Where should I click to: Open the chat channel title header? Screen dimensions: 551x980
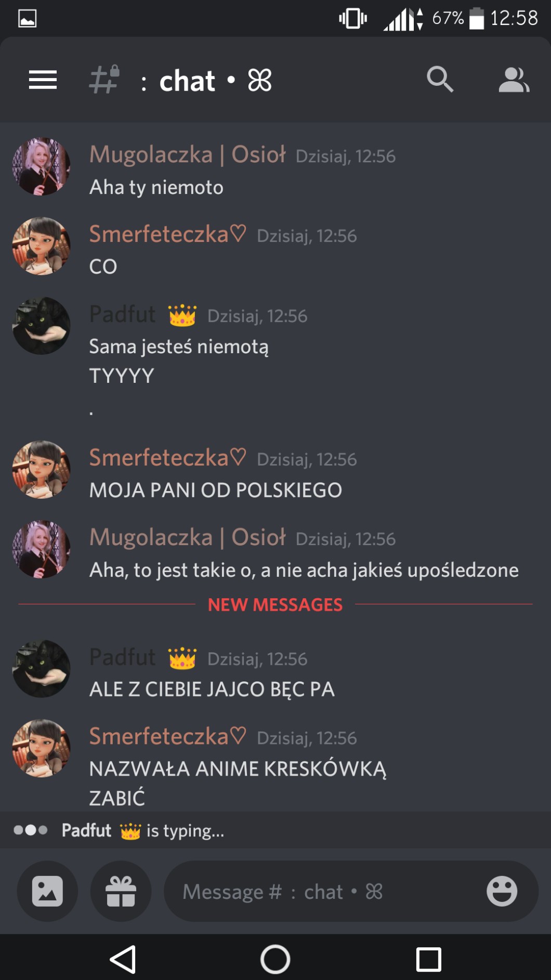click(207, 81)
